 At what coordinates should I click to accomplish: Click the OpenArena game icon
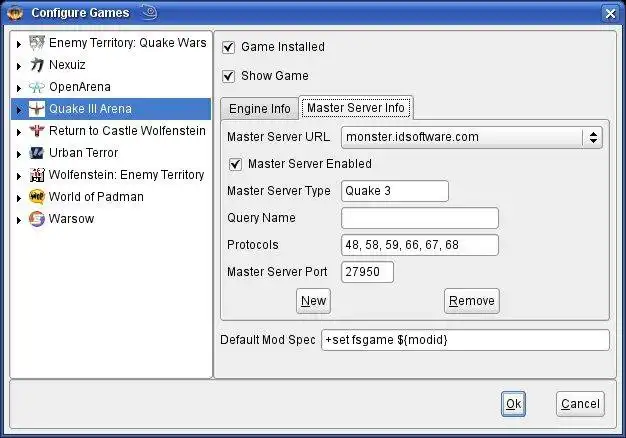pos(37,87)
